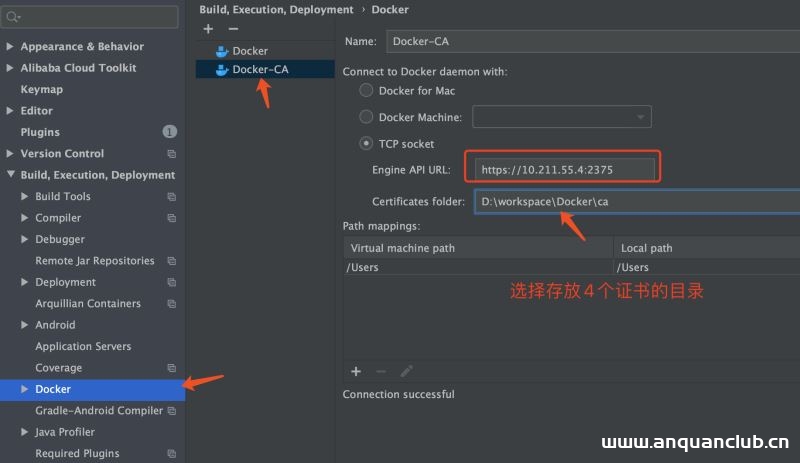Open Application Servers settings

click(83, 347)
